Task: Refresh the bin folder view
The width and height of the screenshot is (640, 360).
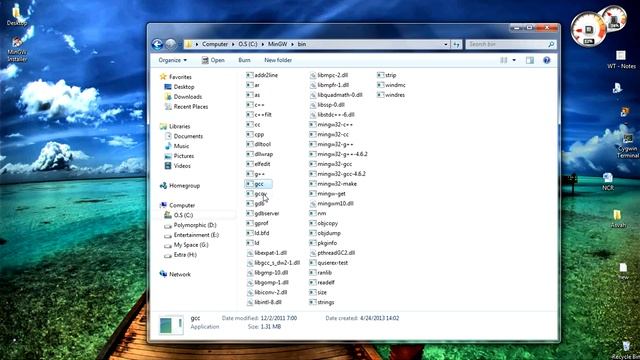Action: pyautogui.click(x=456, y=44)
